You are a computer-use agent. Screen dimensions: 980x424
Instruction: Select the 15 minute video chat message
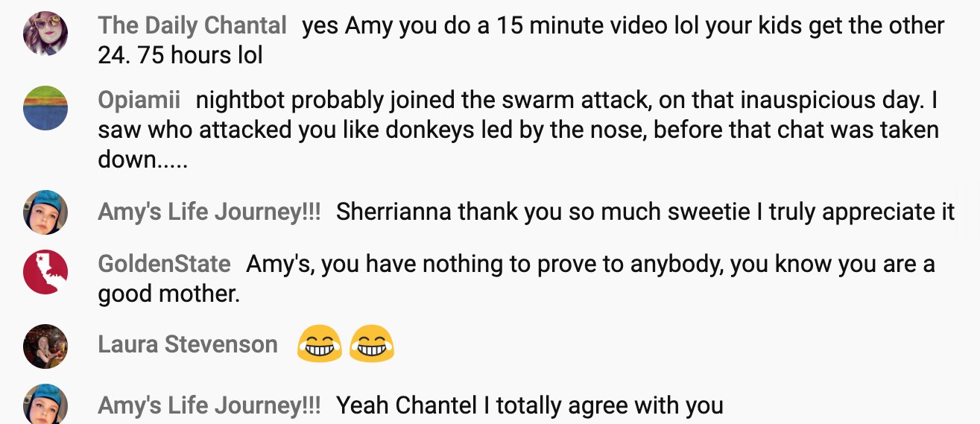521,40
